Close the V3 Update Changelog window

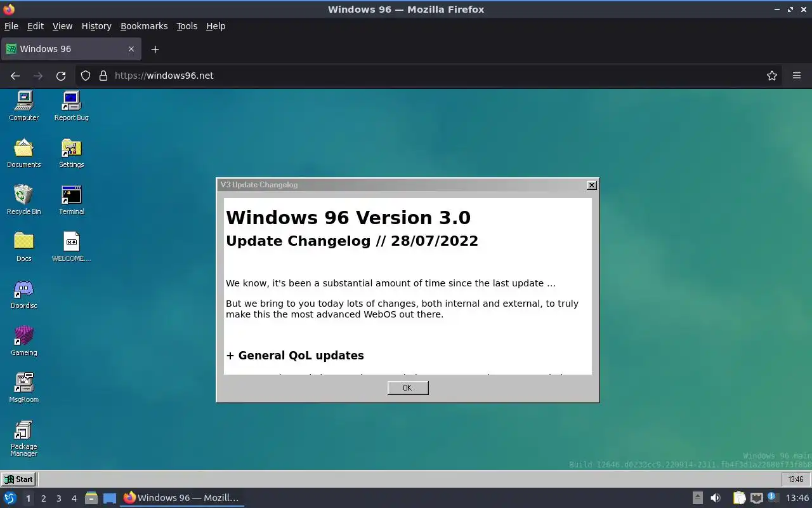tap(592, 185)
